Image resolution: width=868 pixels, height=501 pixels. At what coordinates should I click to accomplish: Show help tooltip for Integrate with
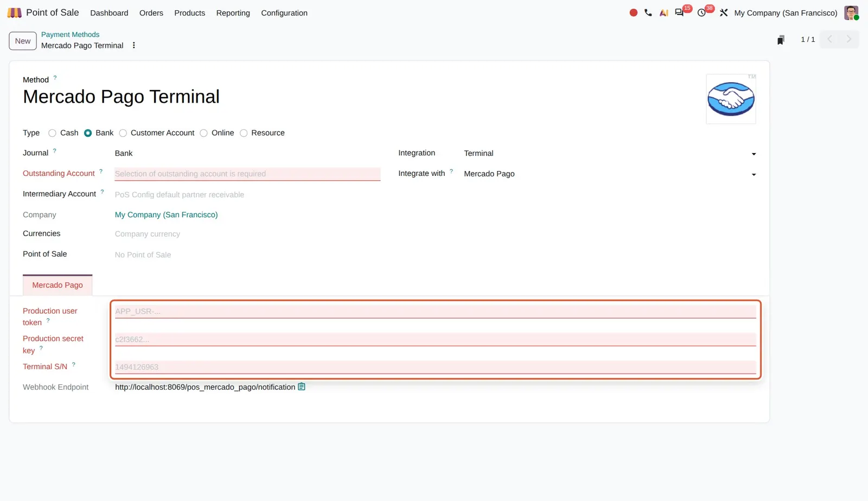[x=451, y=171]
